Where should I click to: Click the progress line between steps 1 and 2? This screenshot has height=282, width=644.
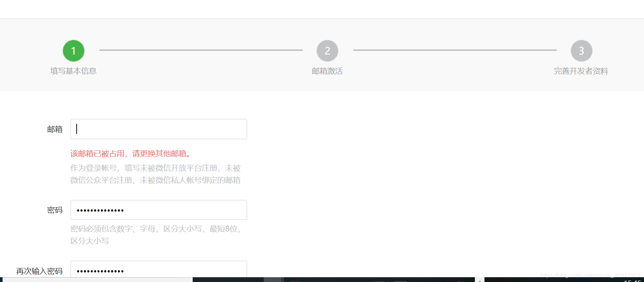pos(201,50)
